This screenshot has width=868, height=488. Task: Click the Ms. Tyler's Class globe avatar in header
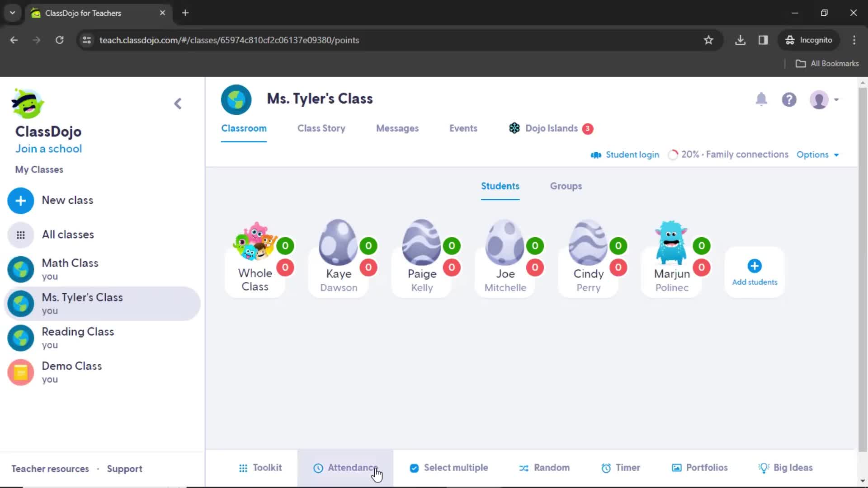tap(236, 100)
